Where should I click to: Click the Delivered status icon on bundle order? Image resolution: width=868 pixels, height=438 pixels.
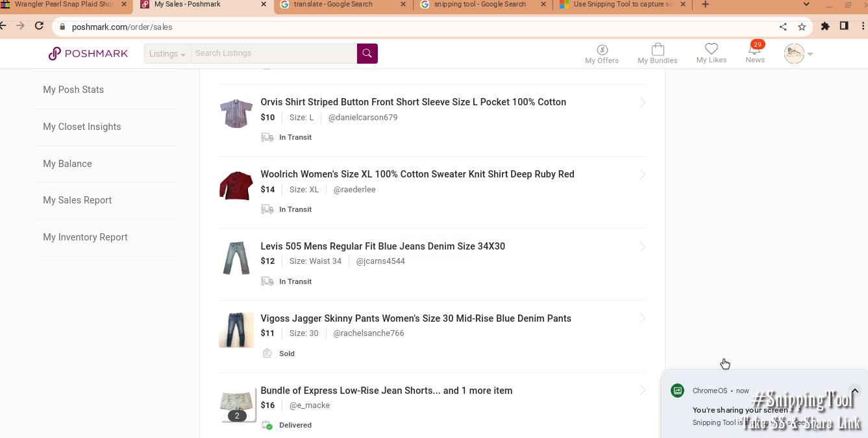tap(267, 425)
